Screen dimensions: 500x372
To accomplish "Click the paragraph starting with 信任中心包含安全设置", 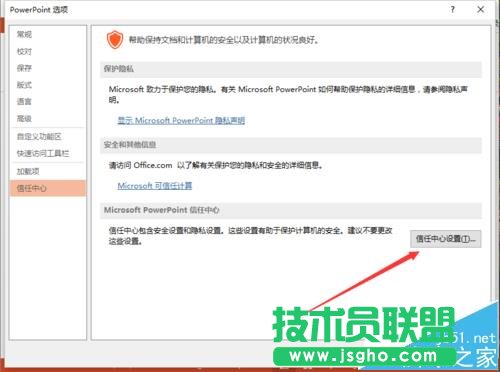I will [x=250, y=235].
